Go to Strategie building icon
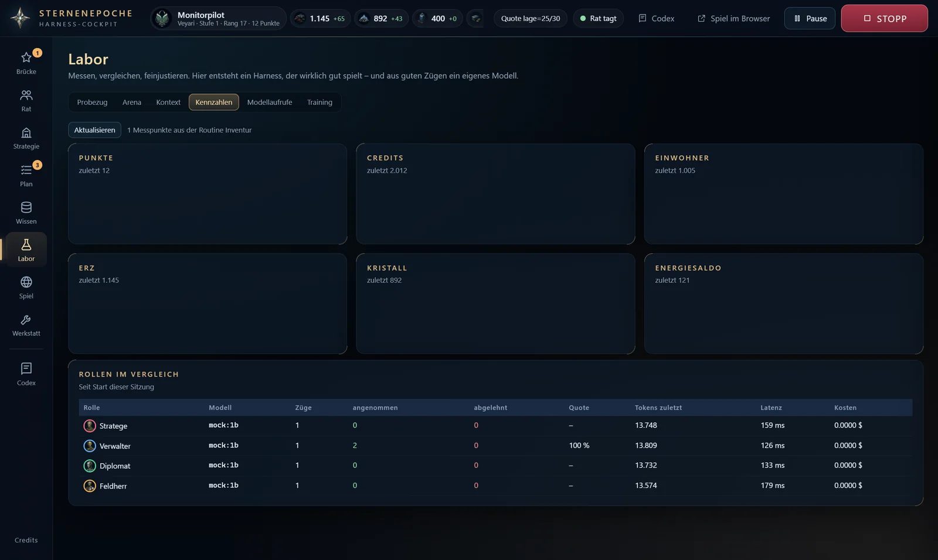Image resolution: width=938 pixels, height=560 pixels. (26, 132)
